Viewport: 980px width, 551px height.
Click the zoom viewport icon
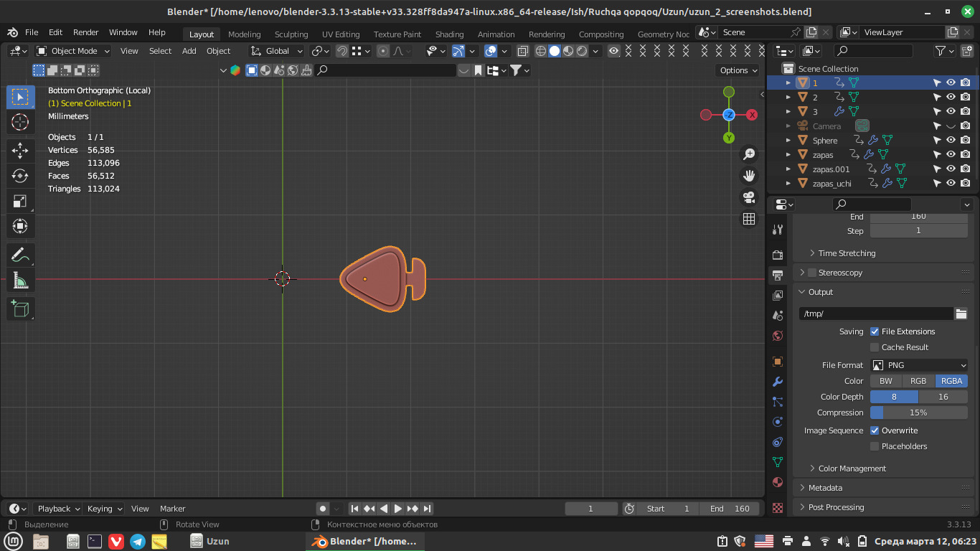[749, 154]
